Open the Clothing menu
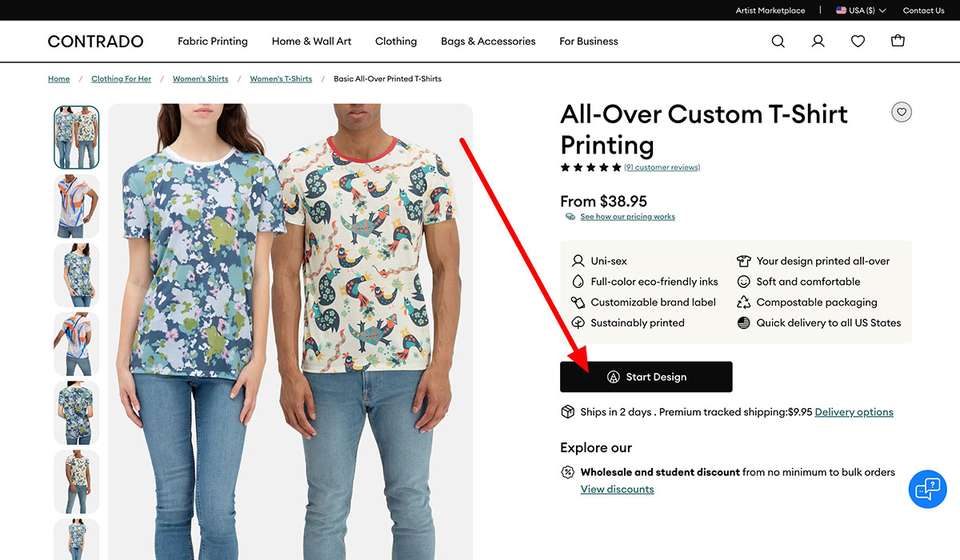This screenshot has height=560, width=960. point(396,42)
